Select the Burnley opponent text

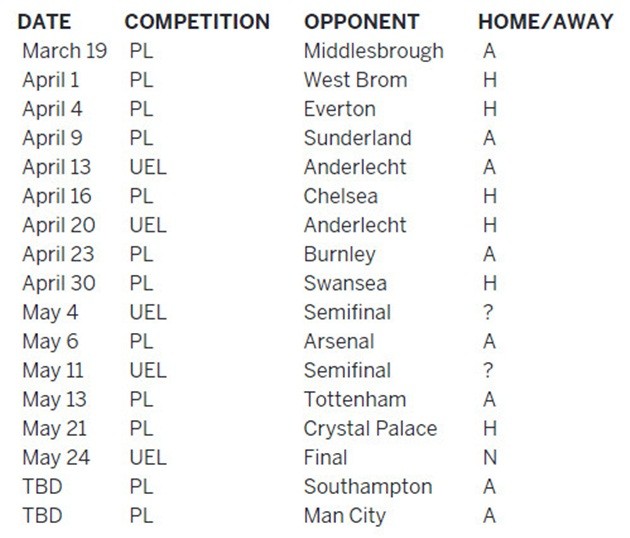(x=340, y=255)
